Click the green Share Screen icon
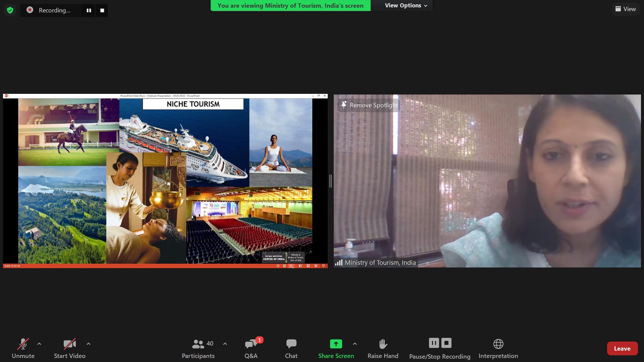This screenshot has height=362, width=644. pyautogui.click(x=336, y=344)
